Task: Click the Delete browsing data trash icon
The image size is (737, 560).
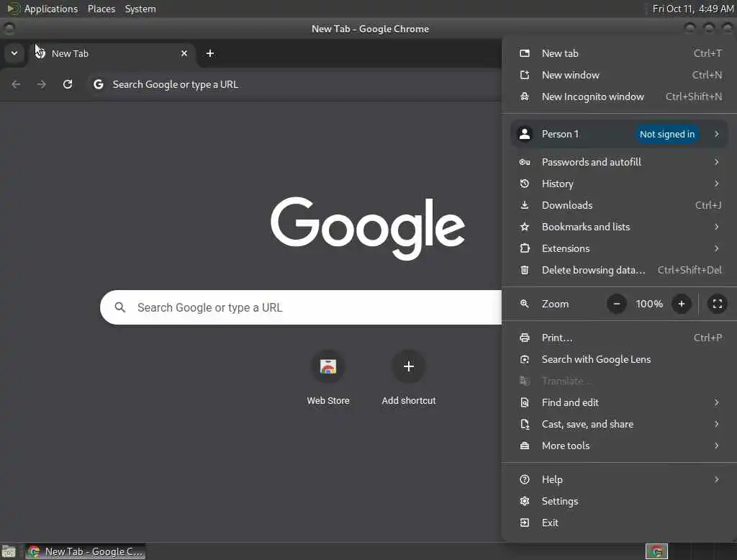Action: 525,270
